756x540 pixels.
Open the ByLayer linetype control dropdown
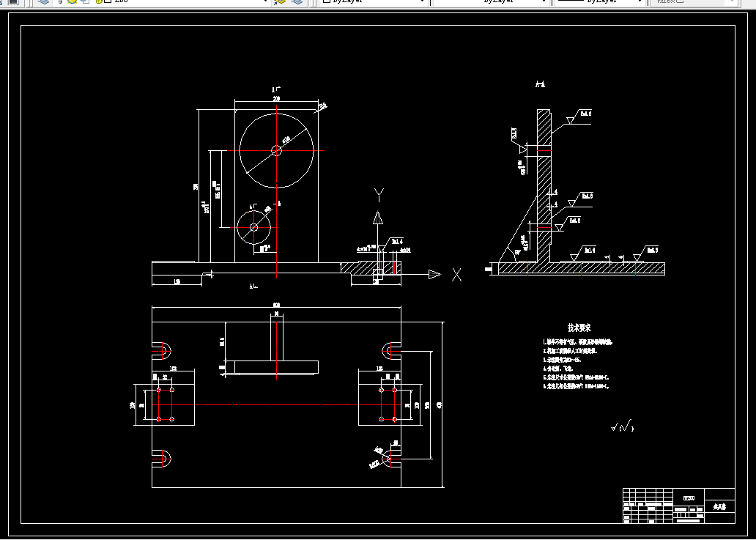coord(492,1)
